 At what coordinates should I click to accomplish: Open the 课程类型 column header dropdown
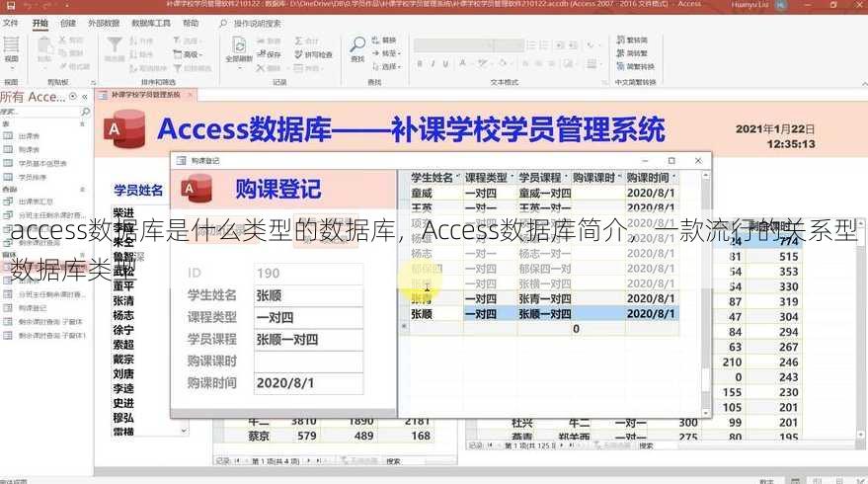[x=513, y=177]
